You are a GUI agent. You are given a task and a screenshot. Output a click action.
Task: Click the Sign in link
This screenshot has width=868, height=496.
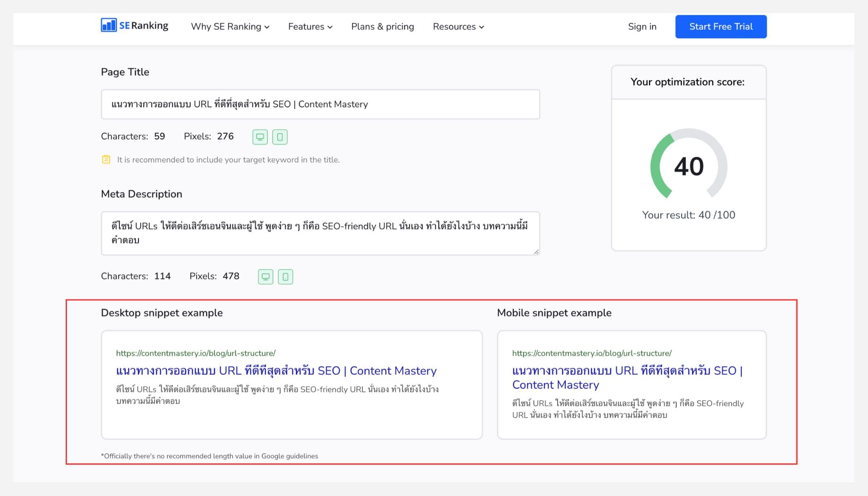click(642, 27)
